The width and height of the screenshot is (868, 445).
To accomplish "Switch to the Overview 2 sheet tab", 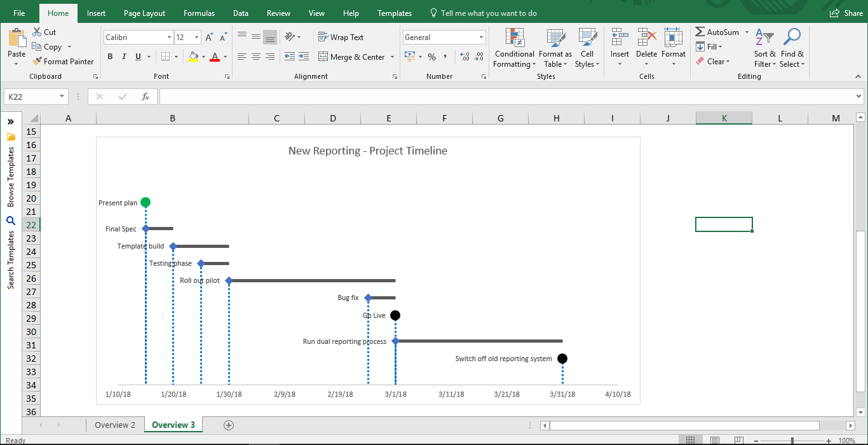I will pyautogui.click(x=115, y=425).
